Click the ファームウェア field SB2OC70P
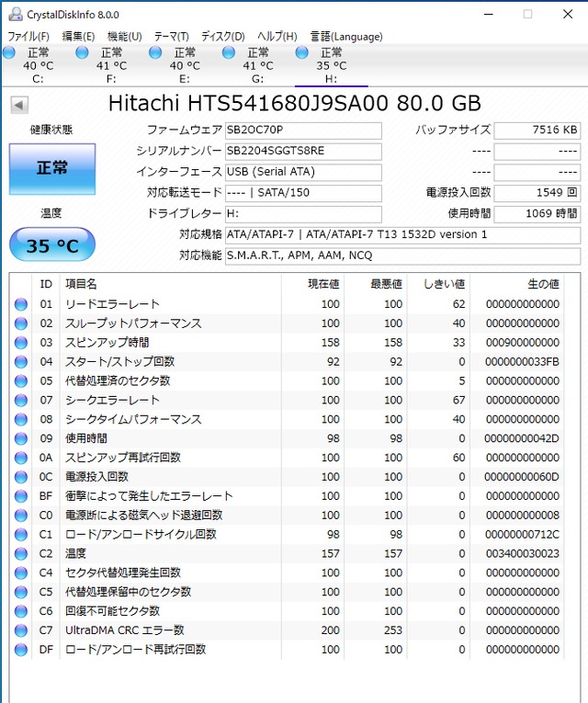588x703 pixels. [303, 130]
